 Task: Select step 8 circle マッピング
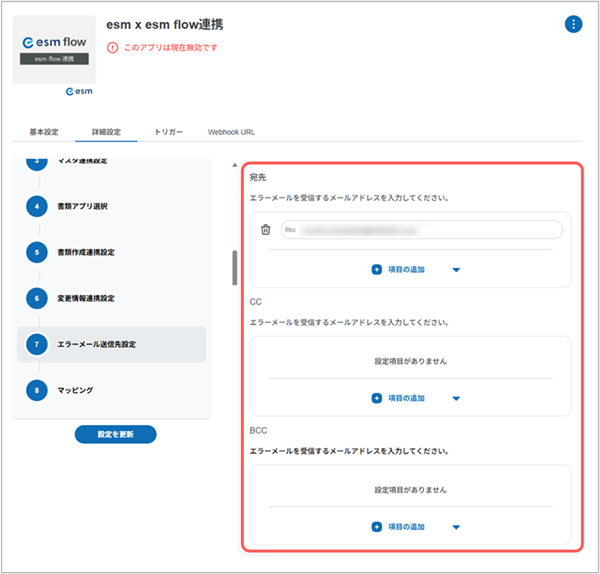pyautogui.click(x=37, y=390)
